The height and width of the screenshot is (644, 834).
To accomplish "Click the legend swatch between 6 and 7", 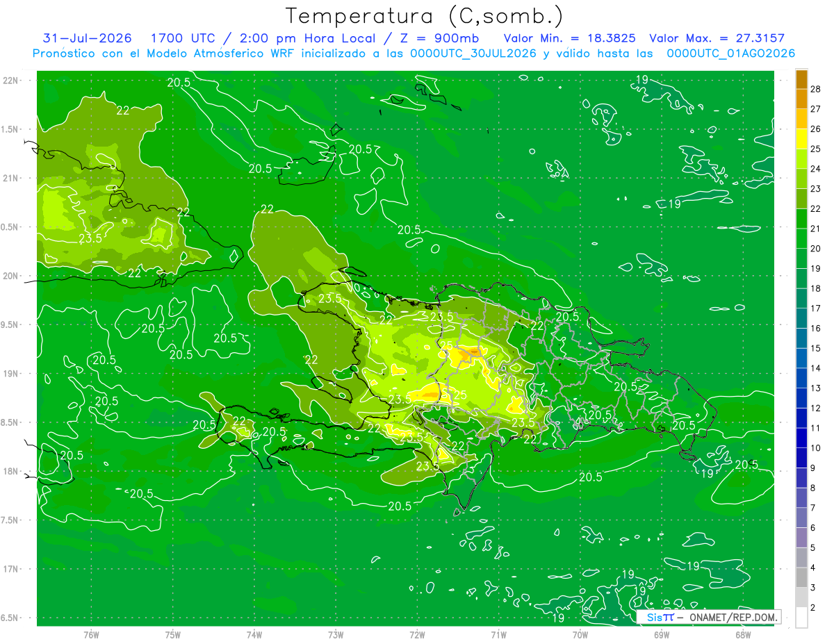I will coord(801,518).
